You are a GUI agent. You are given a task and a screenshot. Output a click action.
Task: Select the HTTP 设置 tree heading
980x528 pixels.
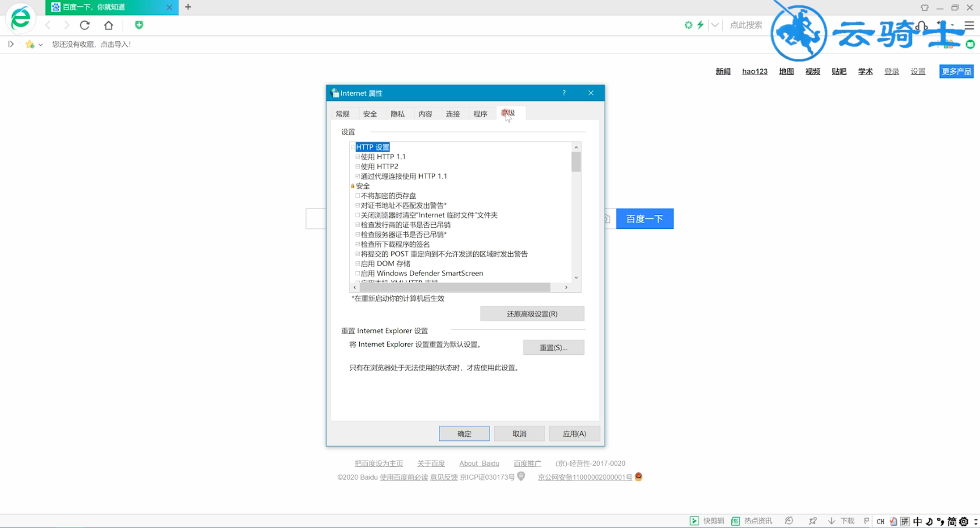tap(373, 147)
